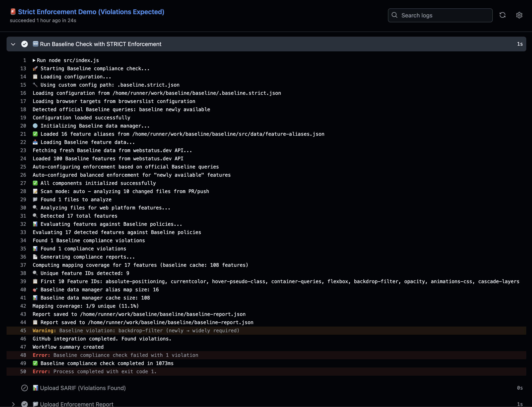Click the siren icon beside workflow title
532x407 pixels.
(13, 12)
